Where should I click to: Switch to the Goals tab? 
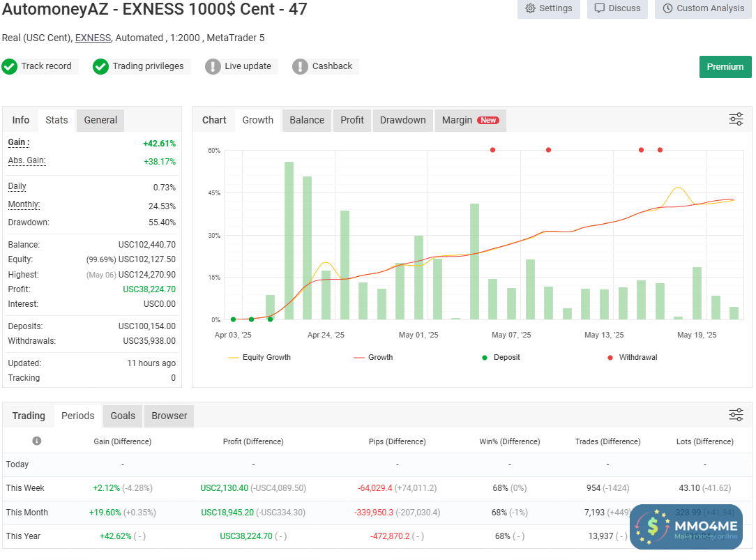point(123,416)
